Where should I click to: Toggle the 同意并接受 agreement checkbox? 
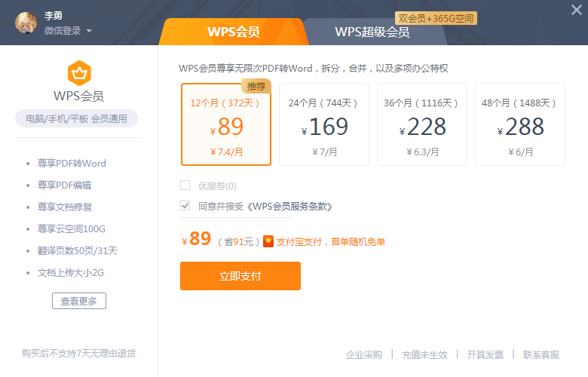185,206
